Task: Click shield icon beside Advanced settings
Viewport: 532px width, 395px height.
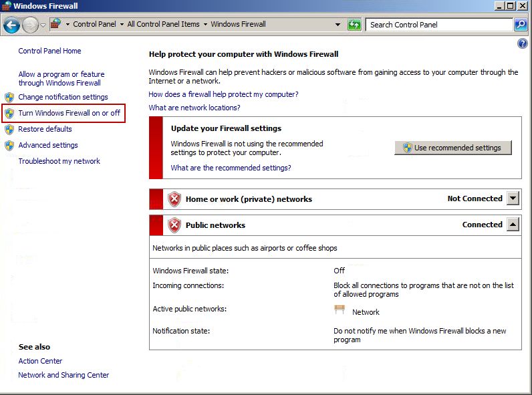Action: pos(9,145)
